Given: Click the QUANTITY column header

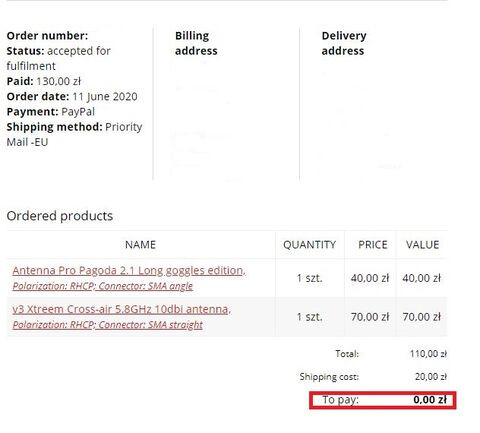Looking at the screenshot, I should [x=309, y=245].
